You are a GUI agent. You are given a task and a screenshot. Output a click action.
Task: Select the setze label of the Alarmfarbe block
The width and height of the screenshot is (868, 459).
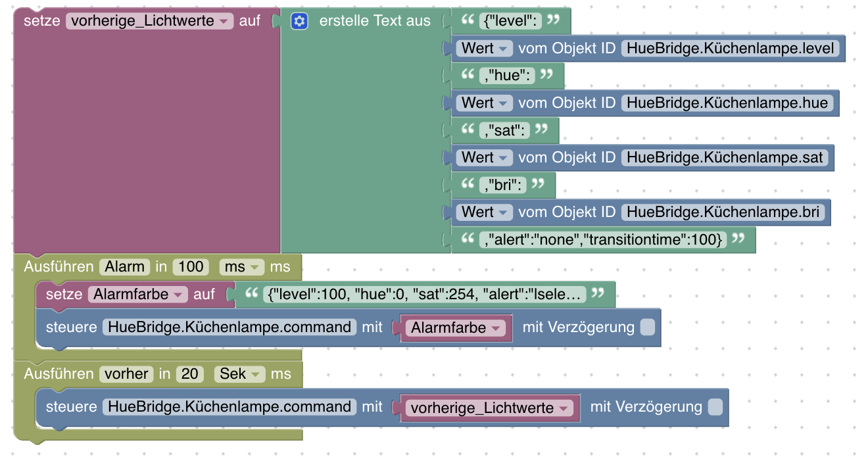point(64,295)
